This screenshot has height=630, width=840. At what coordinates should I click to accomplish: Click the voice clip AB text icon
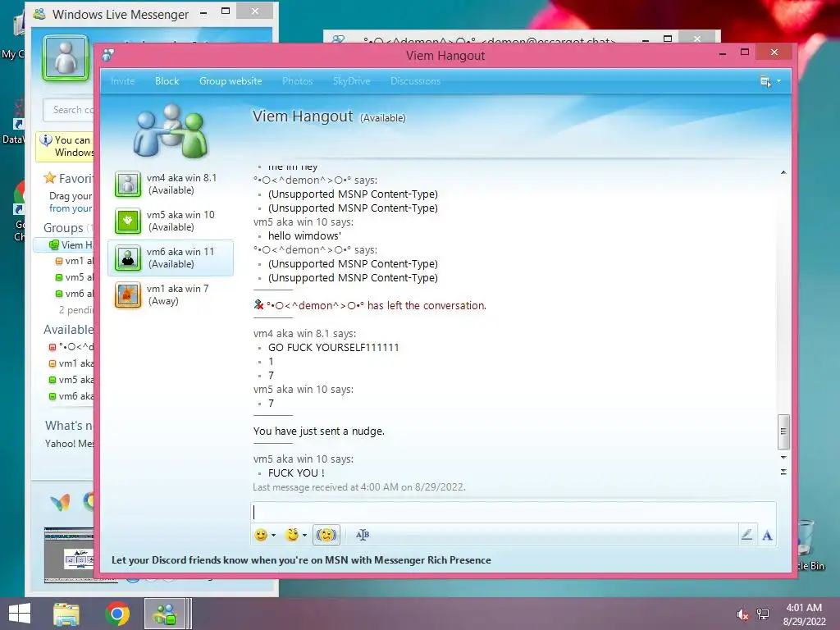click(x=363, y=535)
